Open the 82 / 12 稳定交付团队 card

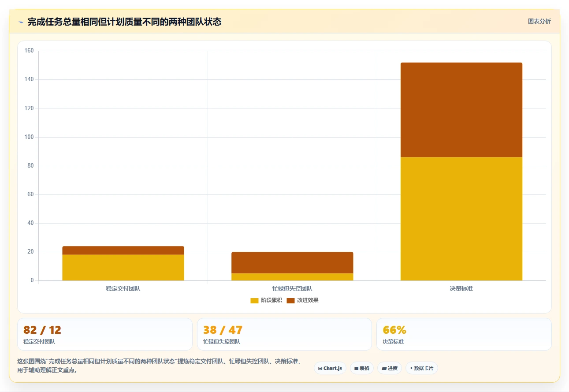click(105, 334)
